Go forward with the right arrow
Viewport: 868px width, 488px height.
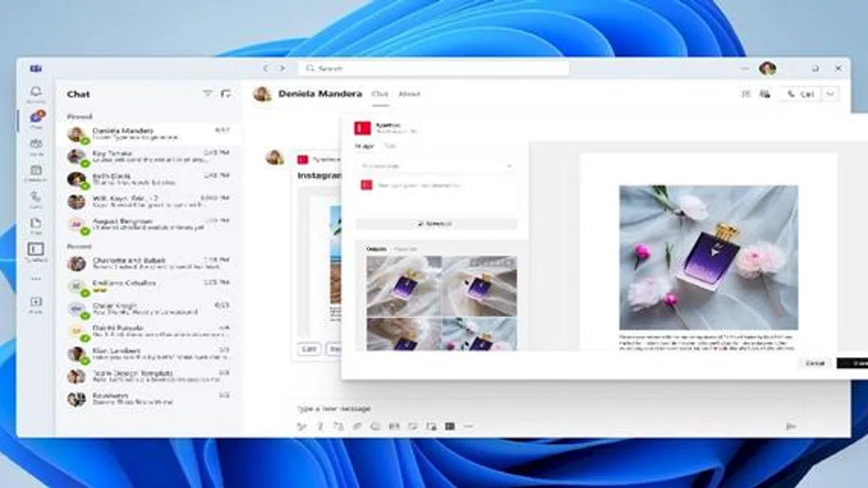pos(282,68)
